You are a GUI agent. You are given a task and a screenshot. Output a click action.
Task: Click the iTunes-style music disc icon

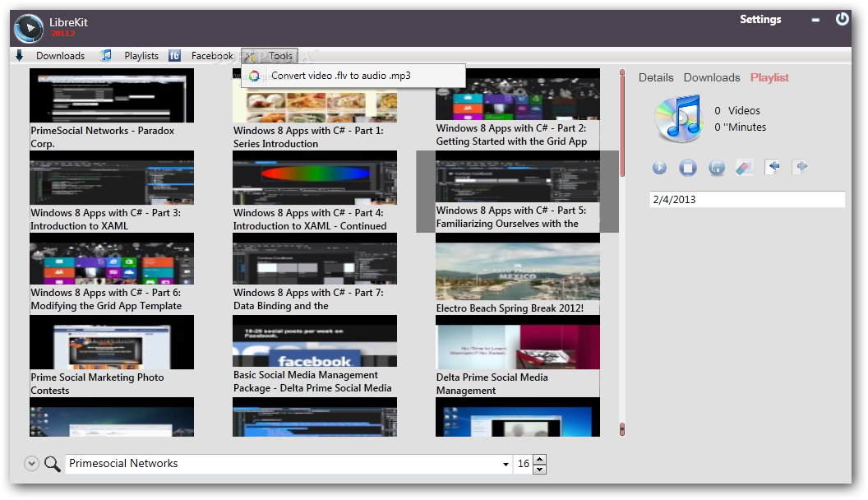[678, 118]
